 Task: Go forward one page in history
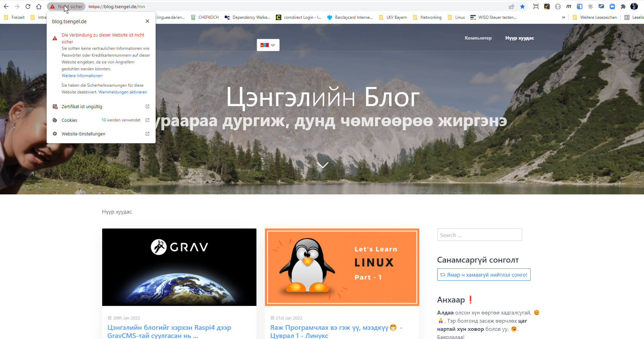[17, 6]
